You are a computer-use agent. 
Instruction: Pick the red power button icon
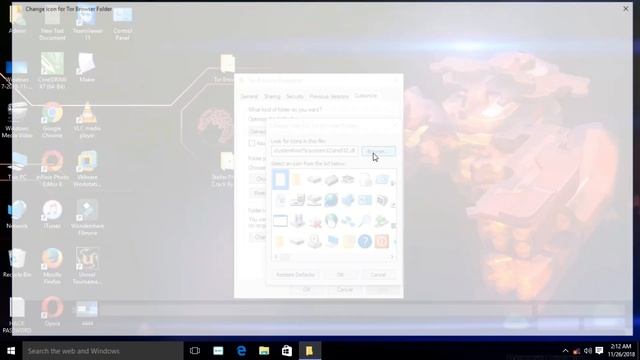382,241
